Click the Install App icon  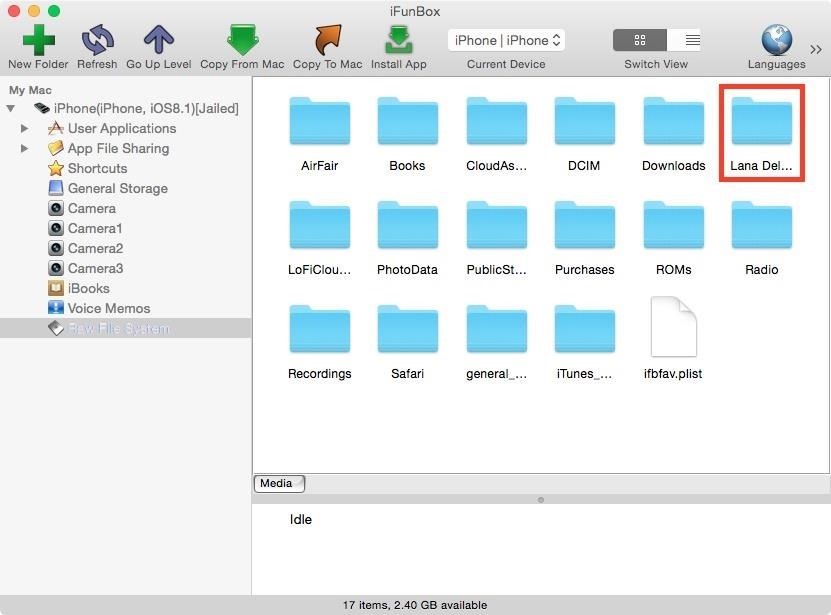pos(398,39)
